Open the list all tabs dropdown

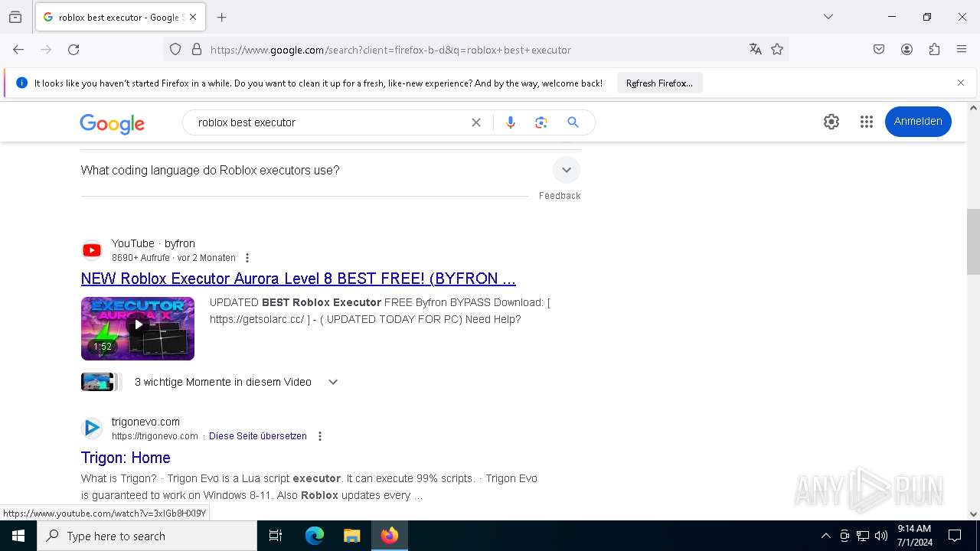pos(828,17)
